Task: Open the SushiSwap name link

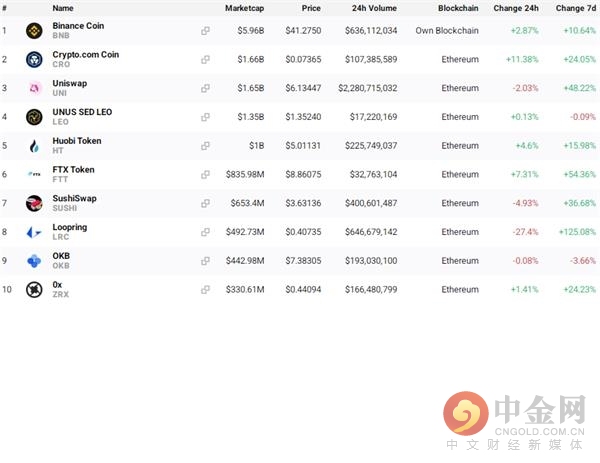Action: pos(75,199)
